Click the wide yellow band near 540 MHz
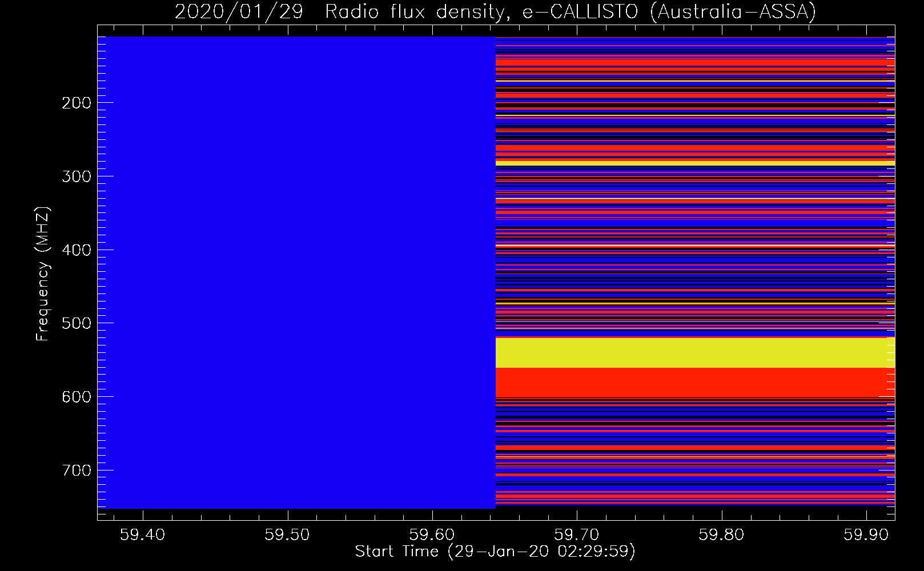924x571 pixels. (695, 352)
